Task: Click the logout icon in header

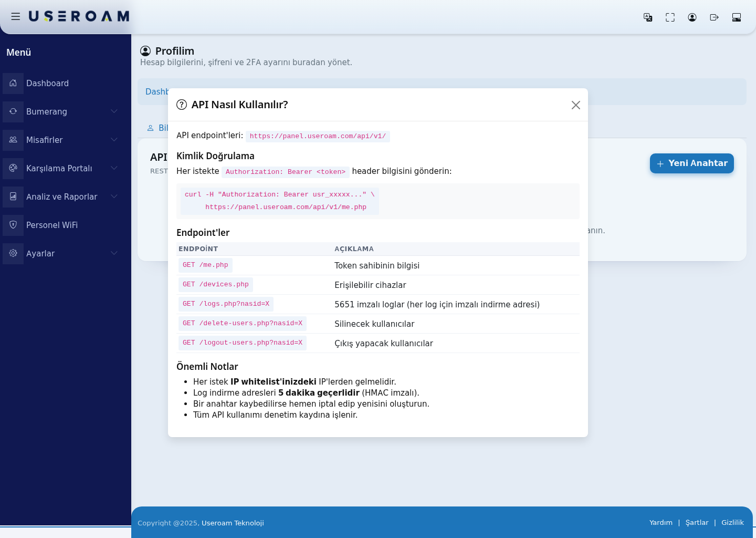Action: point(714,17)
